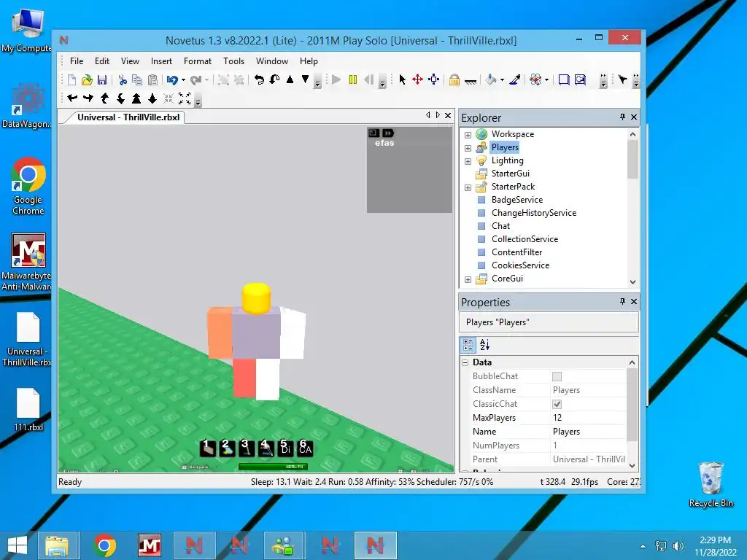This screenshot has height=560, width=747.
Task: Click the MaxPlayers value field
Action: (x=588, y=418)
